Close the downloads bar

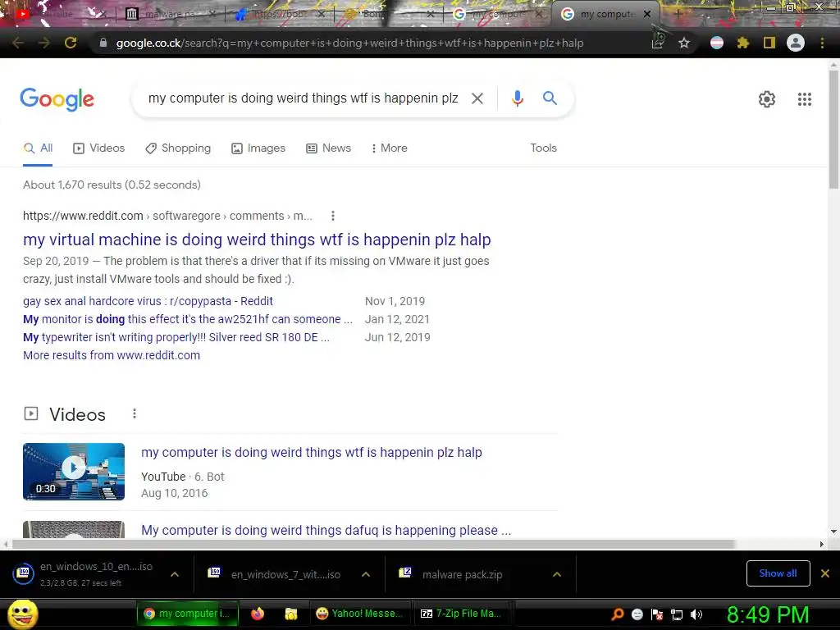click(825, 573)
